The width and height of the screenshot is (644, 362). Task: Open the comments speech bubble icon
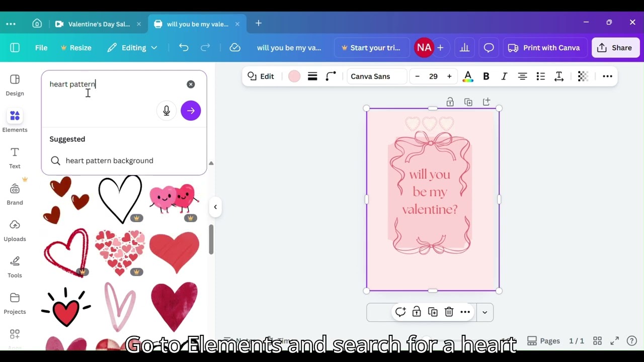(x=489, y=48)
